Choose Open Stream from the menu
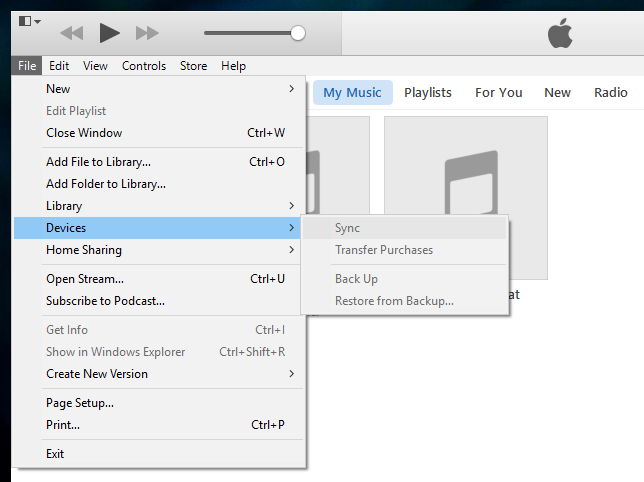The image size is (644, 482). point(158,279)
